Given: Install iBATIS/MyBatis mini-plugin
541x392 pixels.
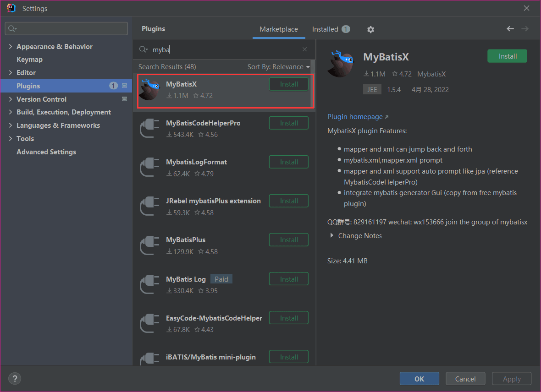Looking at the screenshot, I should (x=289, y=357).
